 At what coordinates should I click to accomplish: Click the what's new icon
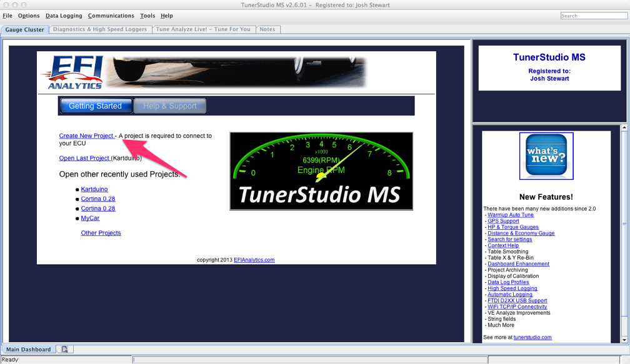[546, 155]
